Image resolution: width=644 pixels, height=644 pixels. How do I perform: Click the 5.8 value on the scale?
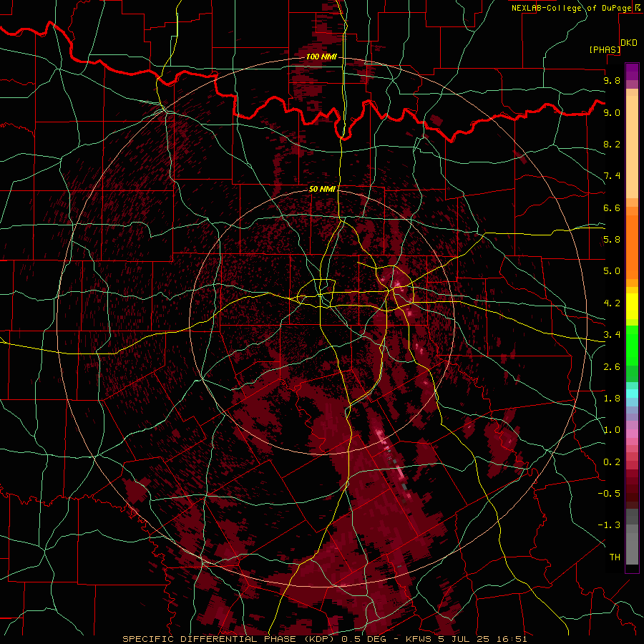[612, 240]
